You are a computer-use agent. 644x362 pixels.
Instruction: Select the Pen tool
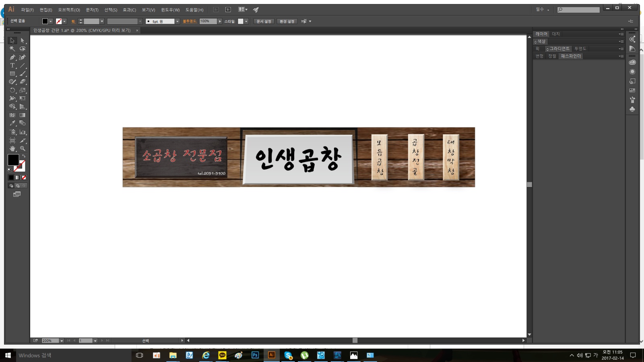[x=12, y=57]
